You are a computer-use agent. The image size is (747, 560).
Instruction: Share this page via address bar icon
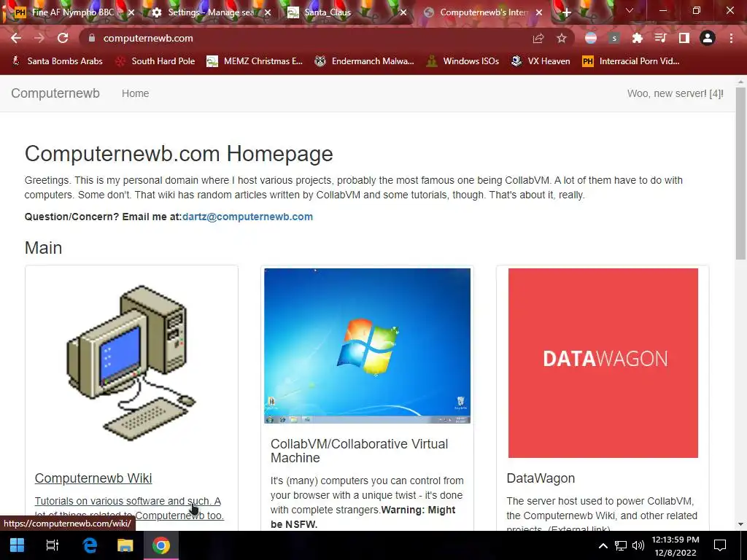(538, 38)
